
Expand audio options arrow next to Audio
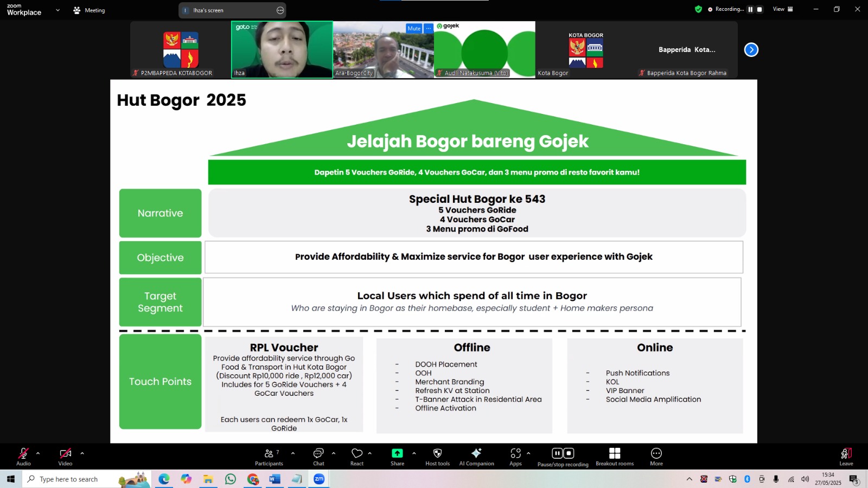37,453
